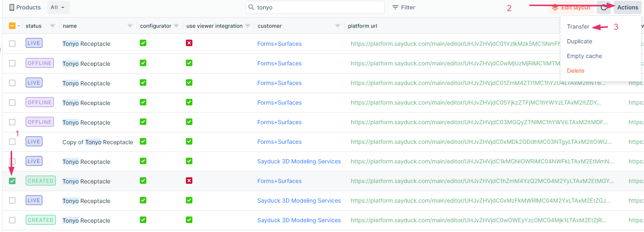This screenshot has width=644, height=232.
Task: Check the first LIVE Tonyo Receptacle row
Action: pos(12,44)
